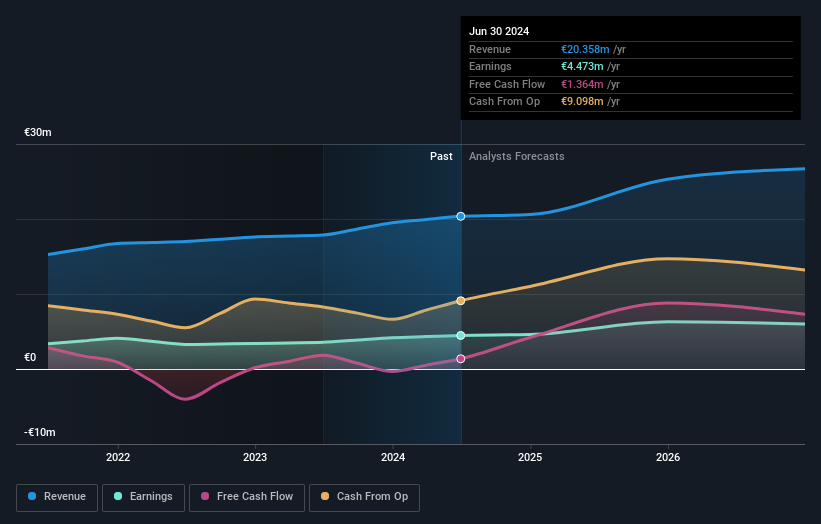Image resolution: width=821 pixels, height=524 pixels.
Task: Click the €0 y-axis label
Action: coord(30,358)
